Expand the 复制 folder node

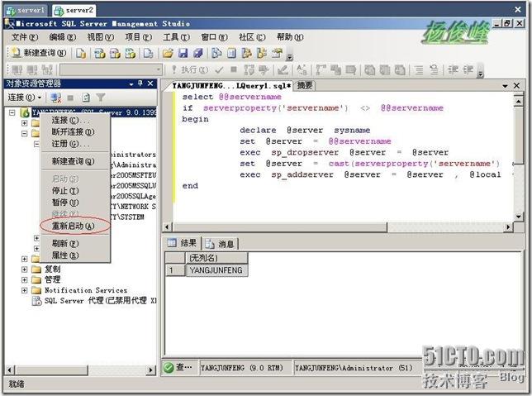[25, 270]
